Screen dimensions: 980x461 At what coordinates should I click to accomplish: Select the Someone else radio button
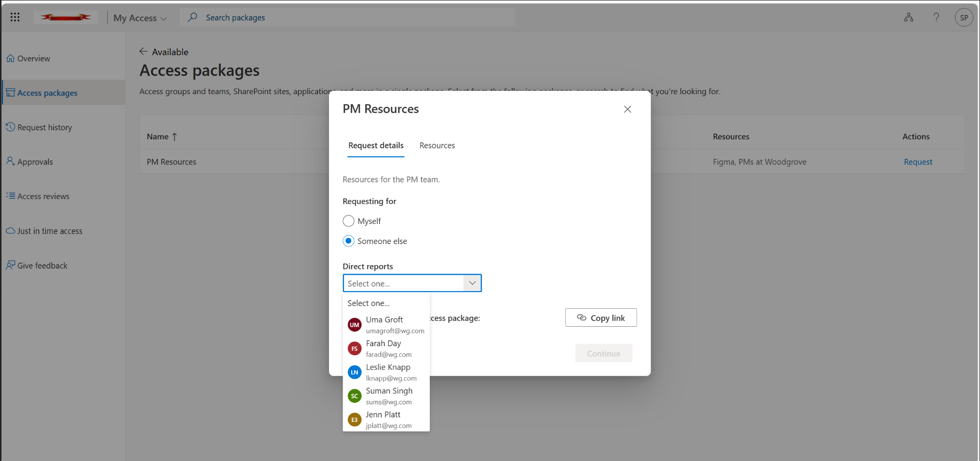coord(349,241)
